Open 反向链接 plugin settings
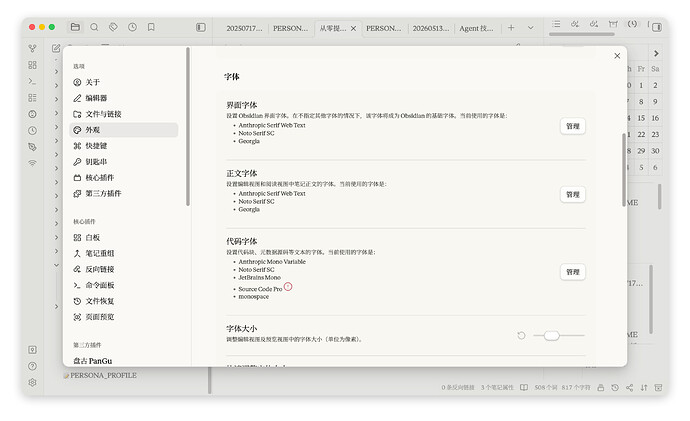This screenshot has width=690, height=421. pos(124,269)
